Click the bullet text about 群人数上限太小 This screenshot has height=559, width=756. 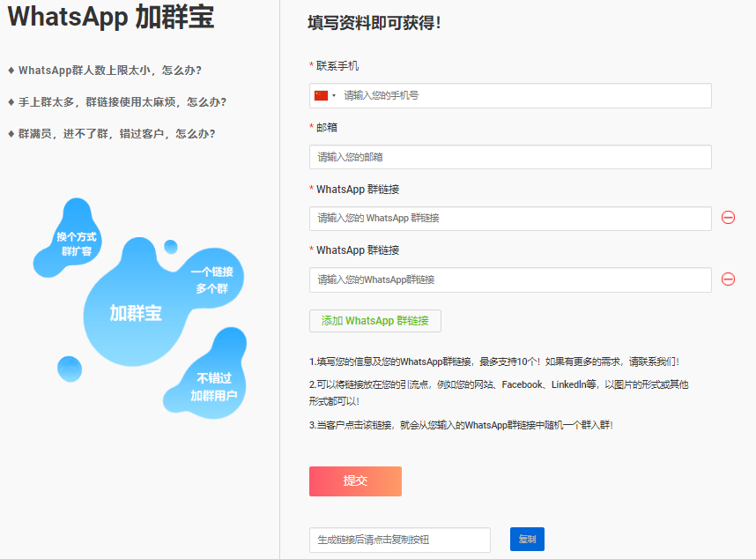pos(115,71)
